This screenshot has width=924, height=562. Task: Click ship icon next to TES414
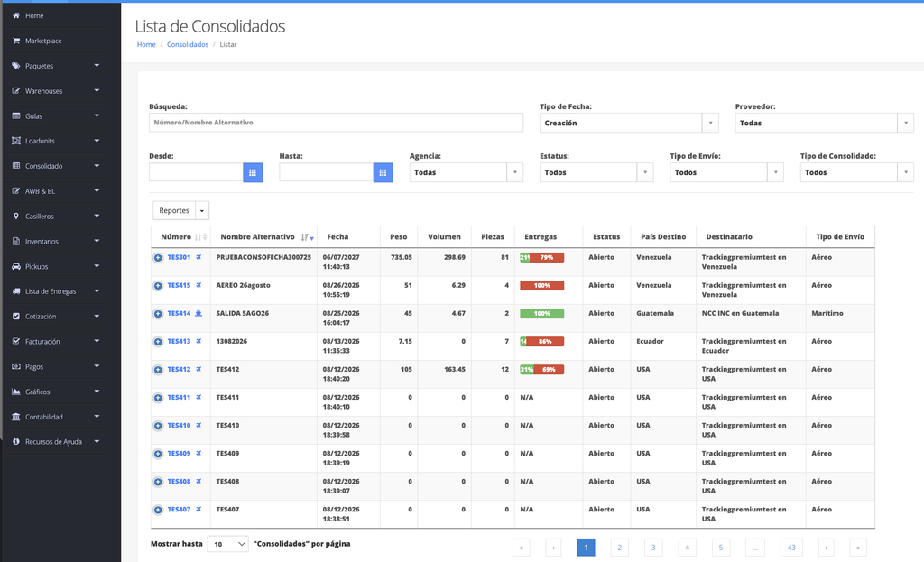point(199,313)
